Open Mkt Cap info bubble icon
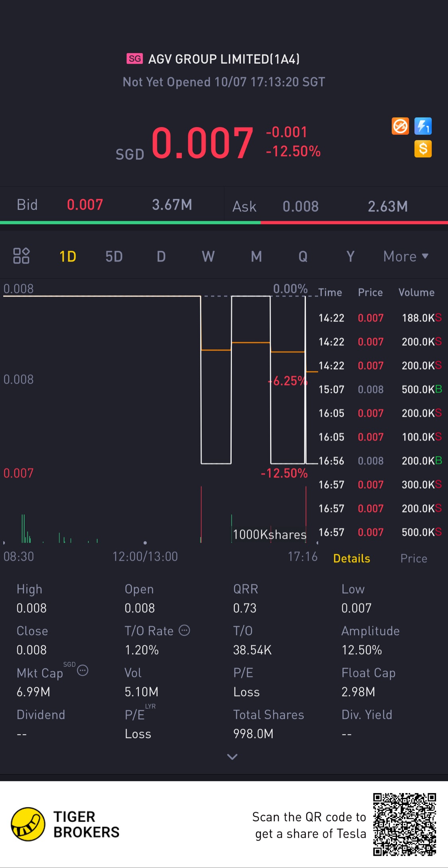The width and height of the screenshot is (448, 868). click(x=82, y=670)
